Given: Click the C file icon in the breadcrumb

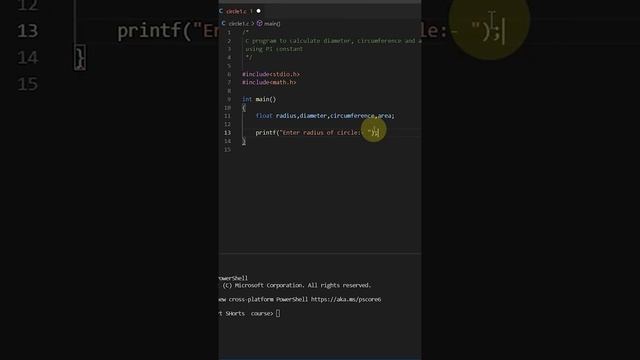Looking at the screenshot, I should click(x=223, y=24).
